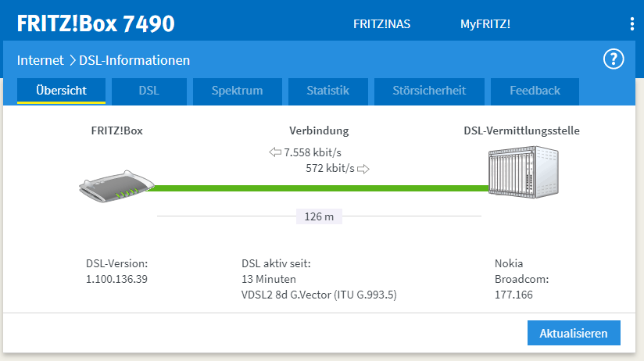Open the MyFRITZ! link
This screenshot has width=644, height=361.
485,23
